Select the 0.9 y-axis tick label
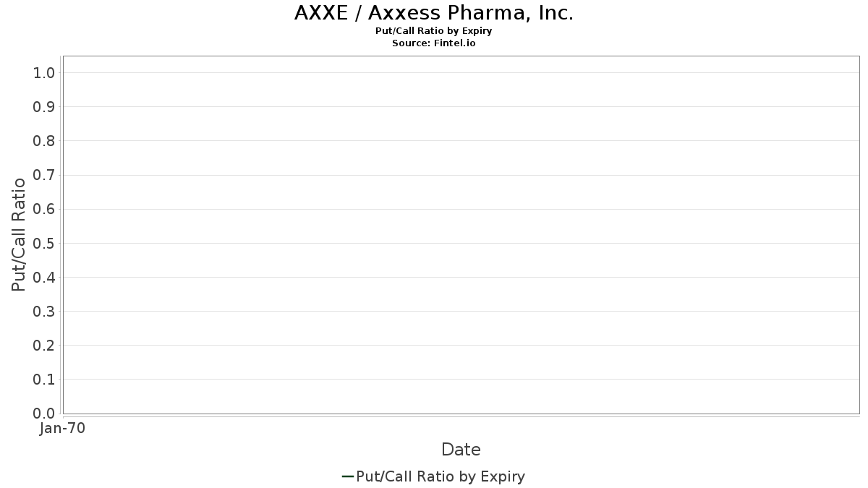The height and width of the screenshot is (488, 868). point(44,107)
